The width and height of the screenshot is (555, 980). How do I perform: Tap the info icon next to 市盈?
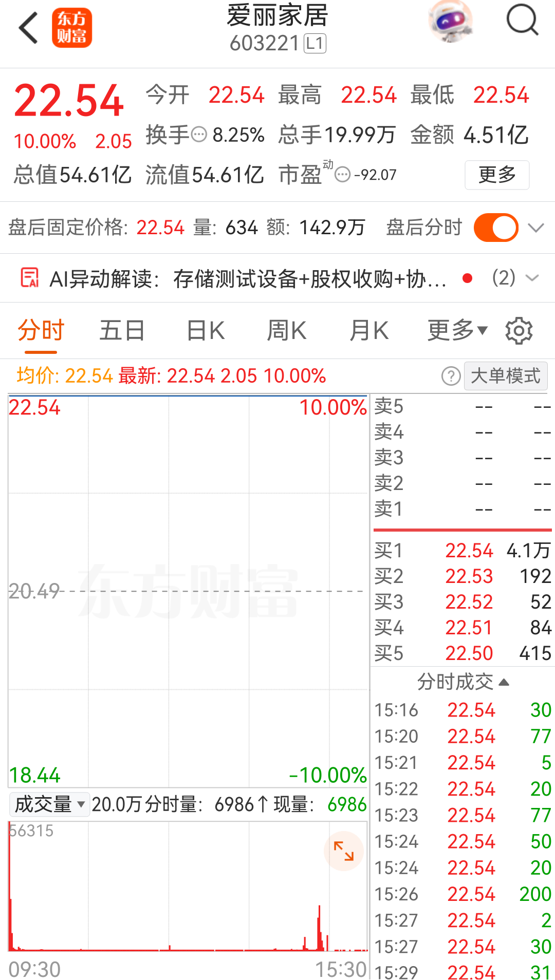(x=342, y=175)
